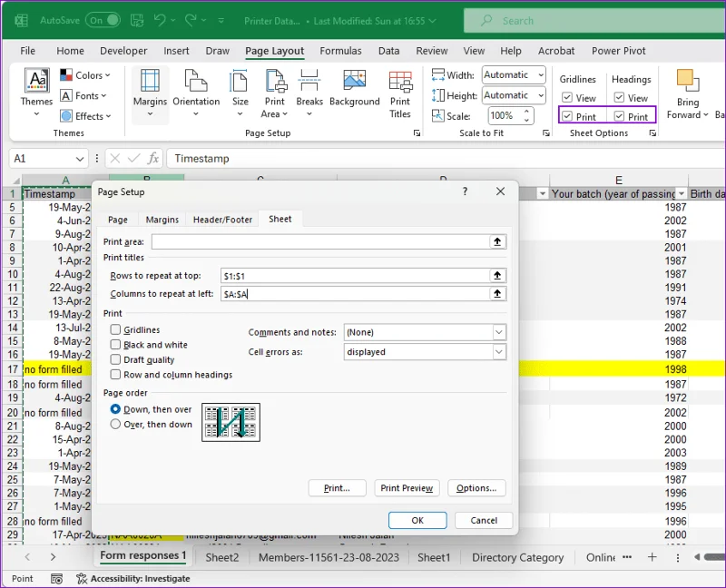The width and height of the screenshot is (726, 588).
Task: Open the Bring Forward menu
Action: click(688, 94)
